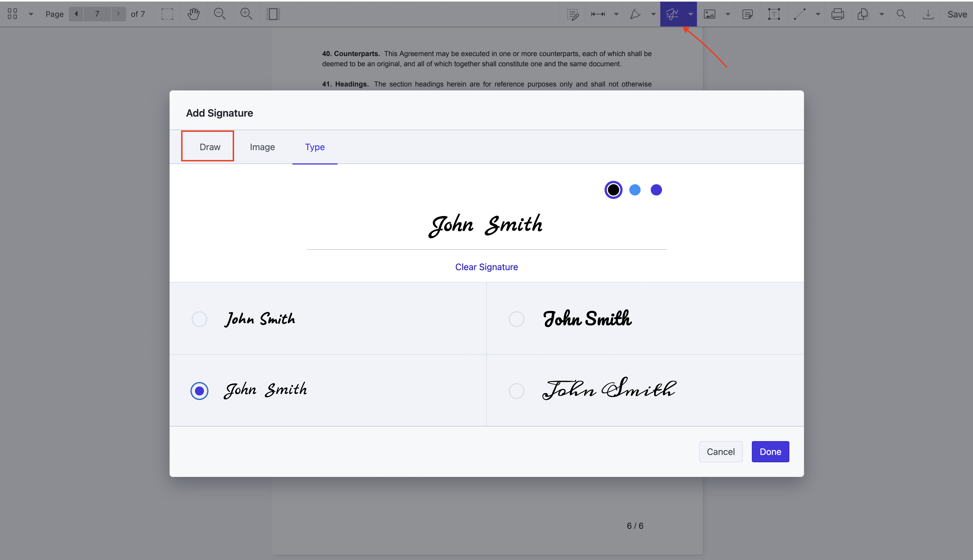The height and width of the screenshot is (560, 973).
Task: Open the image stamp dropdown
Action: pos(727,14)
